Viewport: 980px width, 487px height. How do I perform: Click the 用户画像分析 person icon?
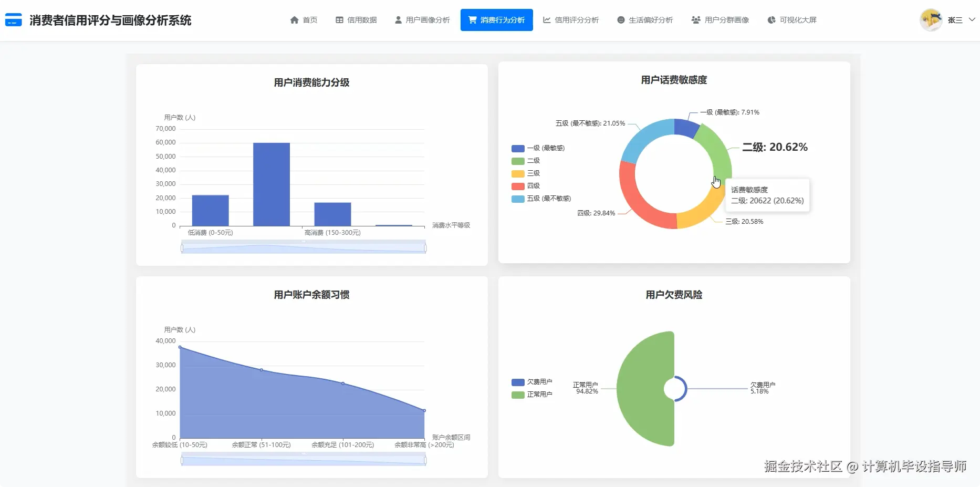point(398,19)
